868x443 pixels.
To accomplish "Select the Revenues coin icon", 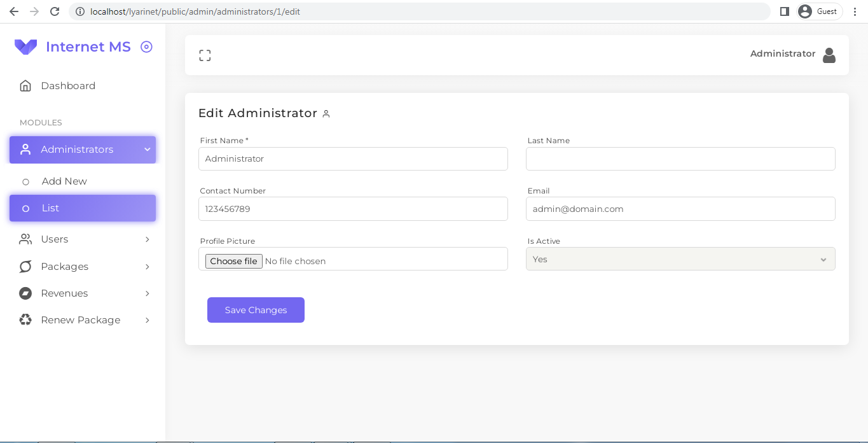I will (x=25, y=293).
